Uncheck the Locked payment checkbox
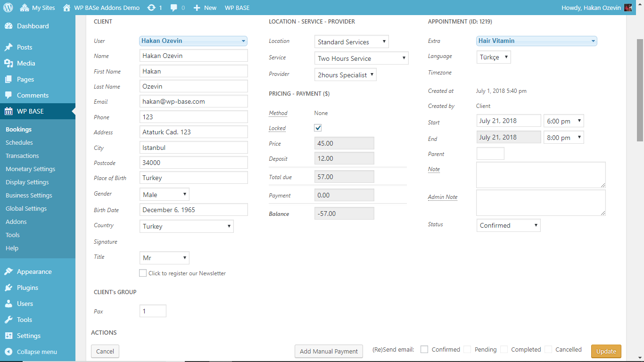Image resolution: width=644 pixels, height=362 pixels. pos(318,127)
